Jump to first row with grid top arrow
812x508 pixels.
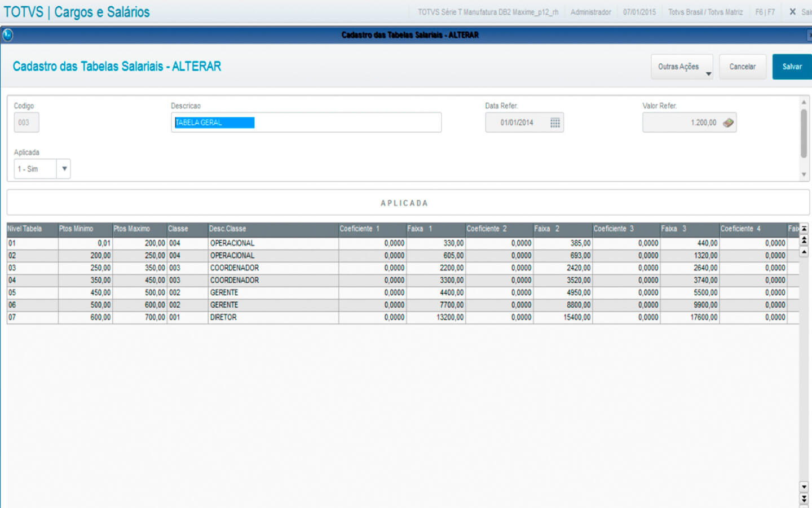click(804, 229)
